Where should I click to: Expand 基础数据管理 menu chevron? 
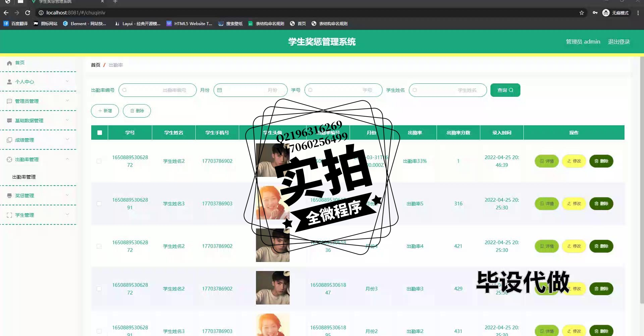[67, 120]
